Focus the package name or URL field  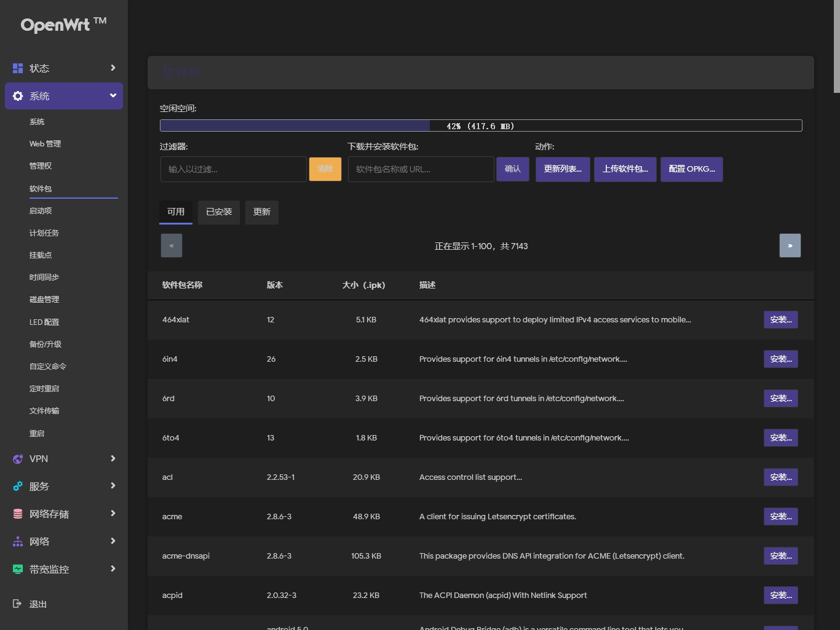(x=421, y=169)
